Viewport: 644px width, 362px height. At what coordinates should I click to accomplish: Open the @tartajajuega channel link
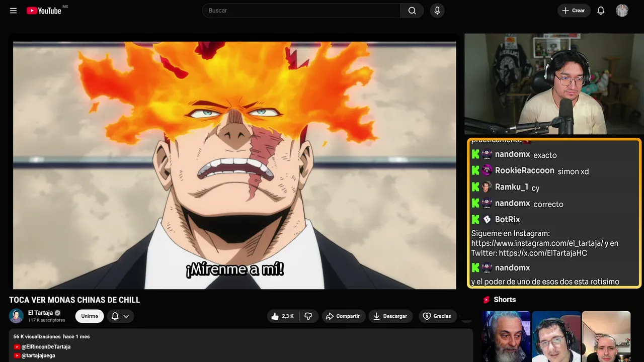[x=38, y=355]
